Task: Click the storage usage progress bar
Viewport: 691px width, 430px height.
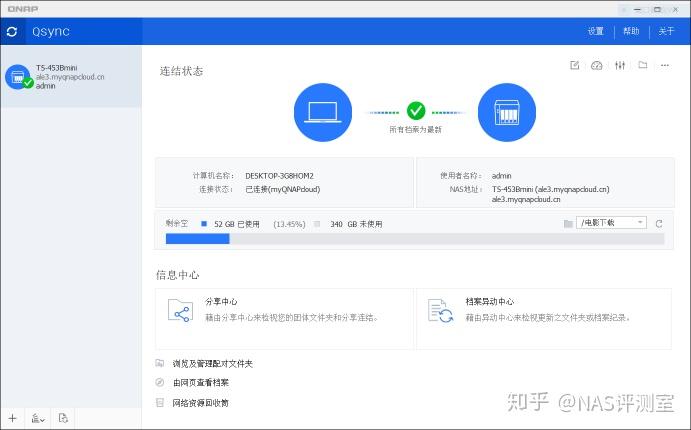Action: [415, 239]
